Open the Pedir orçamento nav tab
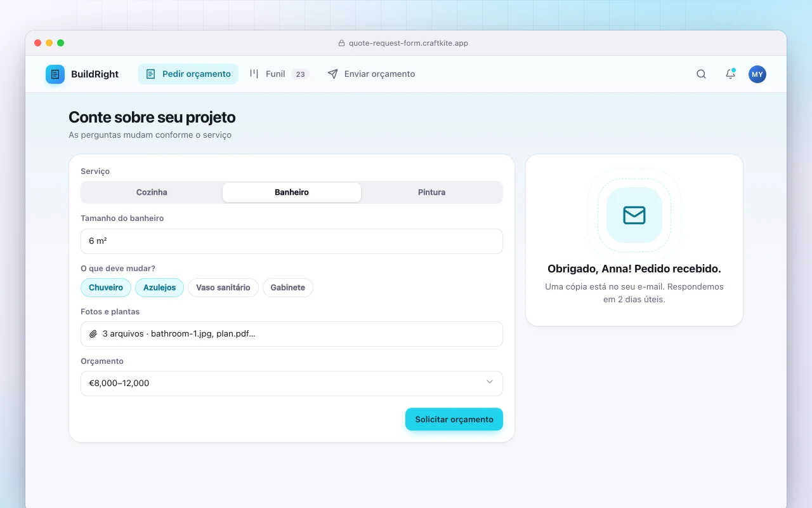This screenshot has height=508, width=812. coord(188,74)
